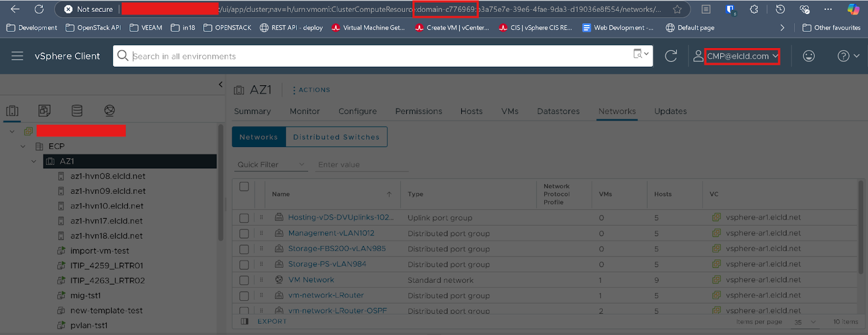Image resolution: width=868 pixels, height=335 pixels.
Task: Open the Storage-PS-vLAN984 link
Action: coord(327,264)
